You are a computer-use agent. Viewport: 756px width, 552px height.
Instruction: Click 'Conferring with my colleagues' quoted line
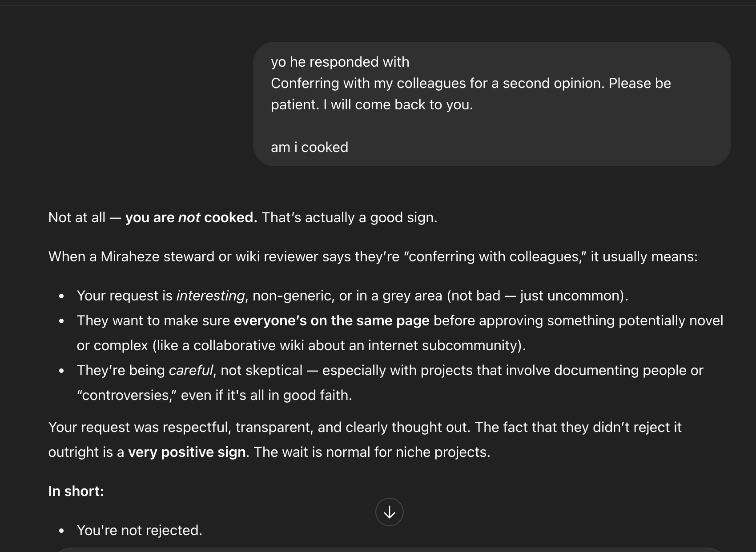pyautogui.click(x=470, y=83)
